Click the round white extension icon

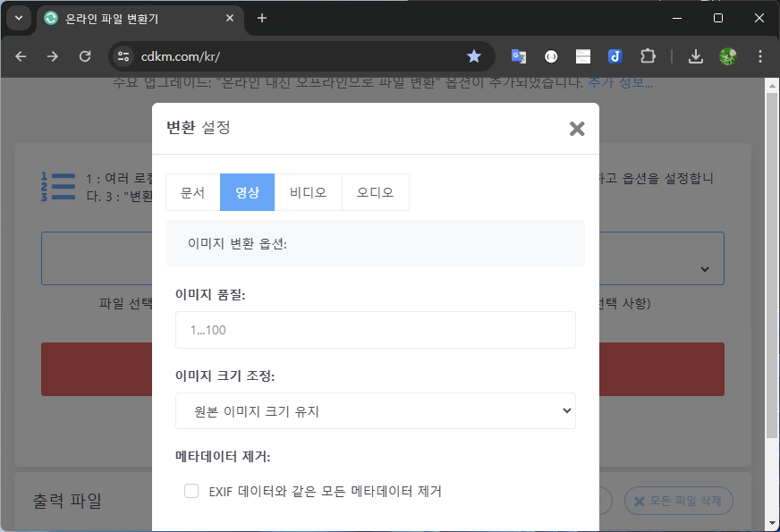click(x=551, y=56)
